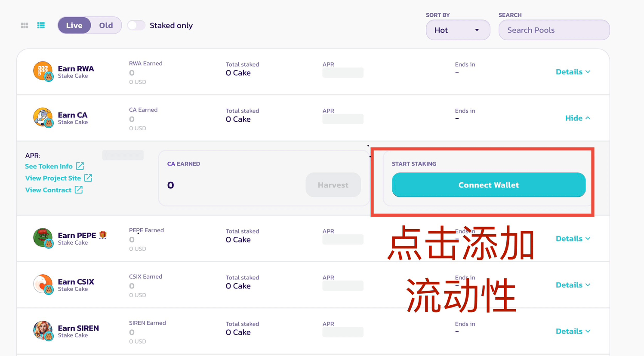This screenshot has height=356, width=644.
Task: Click the Earn CA pool title
Action: pyautogui.click(x=72, y=115)
